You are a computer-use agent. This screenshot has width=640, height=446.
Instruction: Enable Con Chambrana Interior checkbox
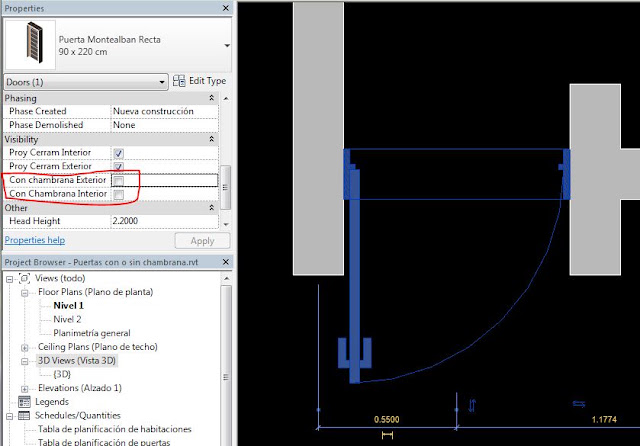[118, 194]
